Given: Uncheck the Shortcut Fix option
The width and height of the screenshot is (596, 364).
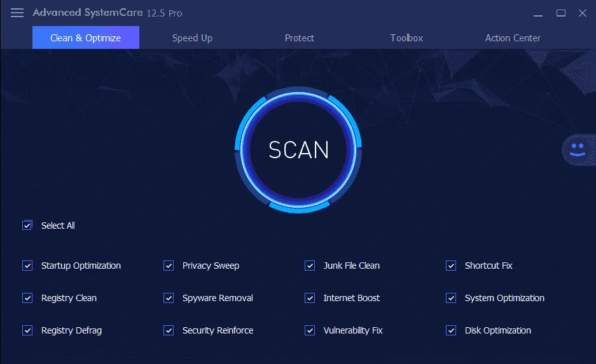Looking at the screenshot, I should [451, 266].
